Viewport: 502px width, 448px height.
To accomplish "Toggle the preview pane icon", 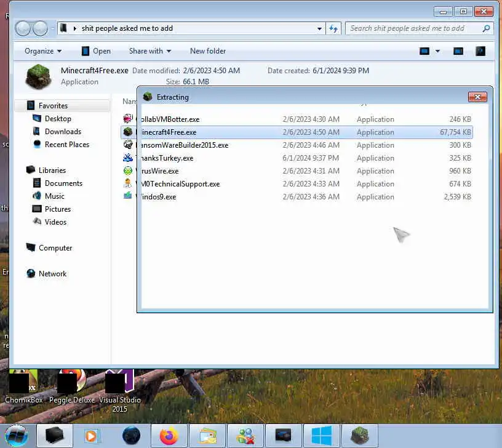I will point(458,51).
